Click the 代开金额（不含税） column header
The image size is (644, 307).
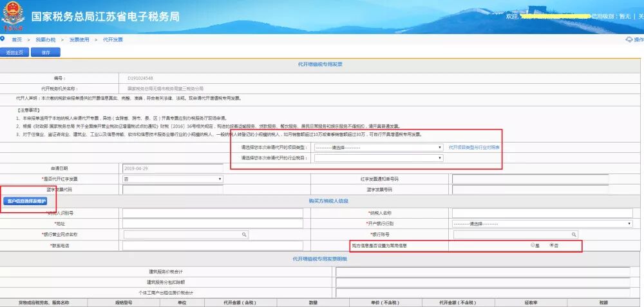[x=458, y=303]
